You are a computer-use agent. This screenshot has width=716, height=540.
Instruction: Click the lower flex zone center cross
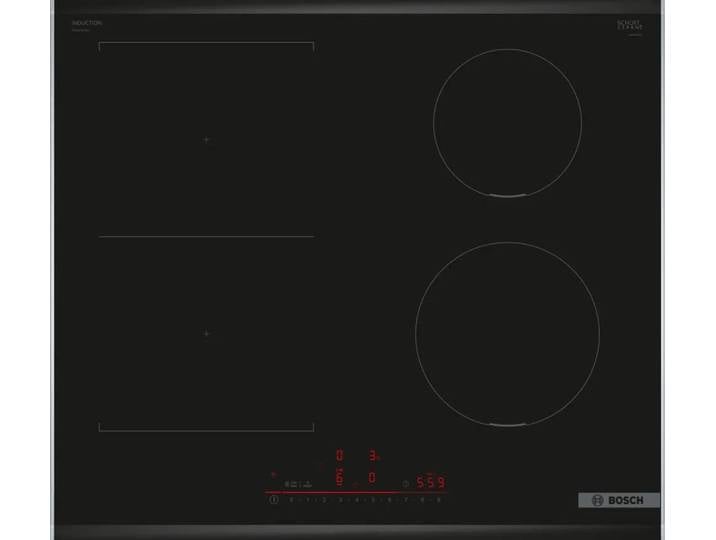(206, 334)
